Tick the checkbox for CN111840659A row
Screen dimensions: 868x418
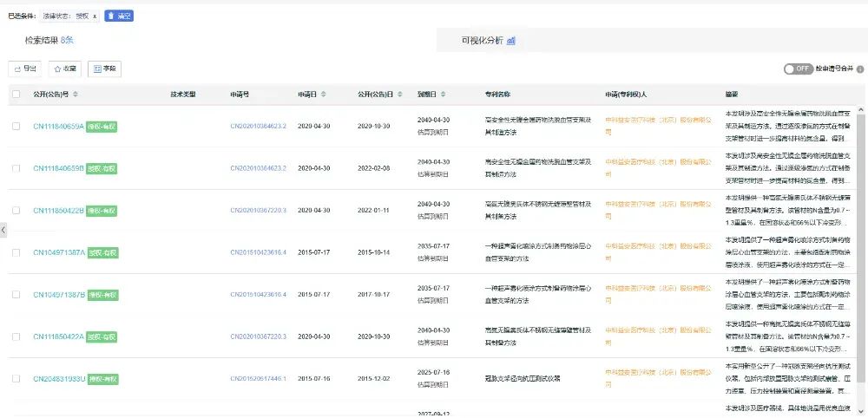pyautogui.click(x=16, y=126)
